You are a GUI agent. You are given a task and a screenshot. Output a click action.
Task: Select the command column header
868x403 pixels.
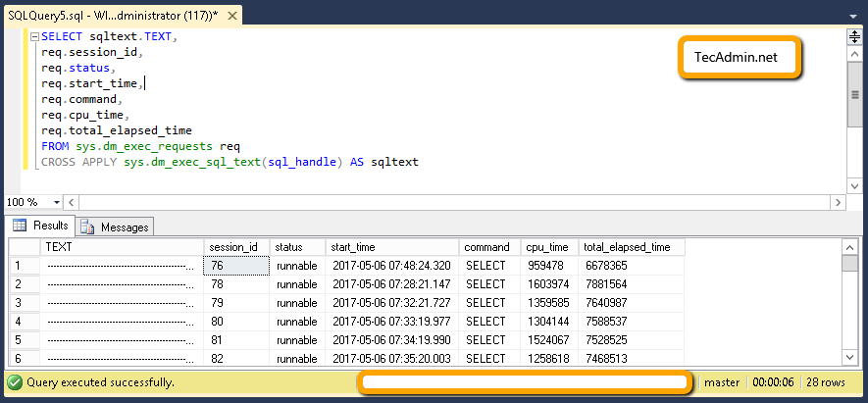pos(490,247)
